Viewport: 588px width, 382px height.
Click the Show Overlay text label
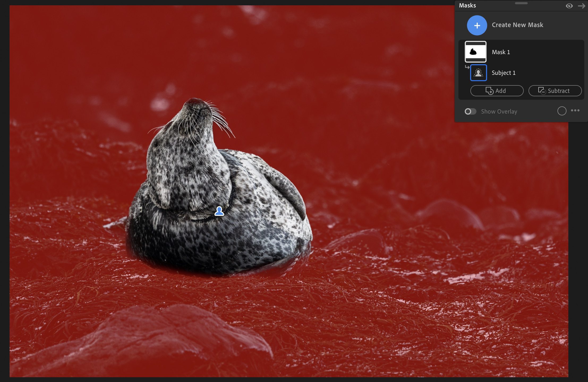499,111
